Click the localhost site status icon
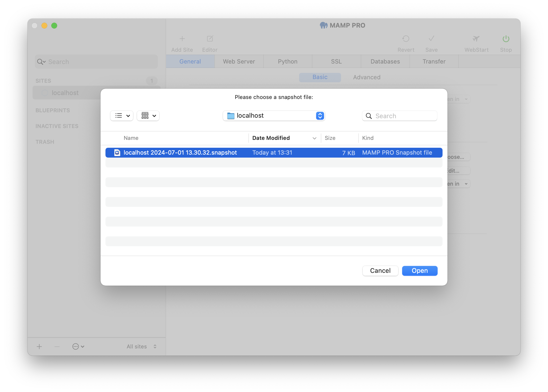Screen dimensions: 548x392 (45, 93)
